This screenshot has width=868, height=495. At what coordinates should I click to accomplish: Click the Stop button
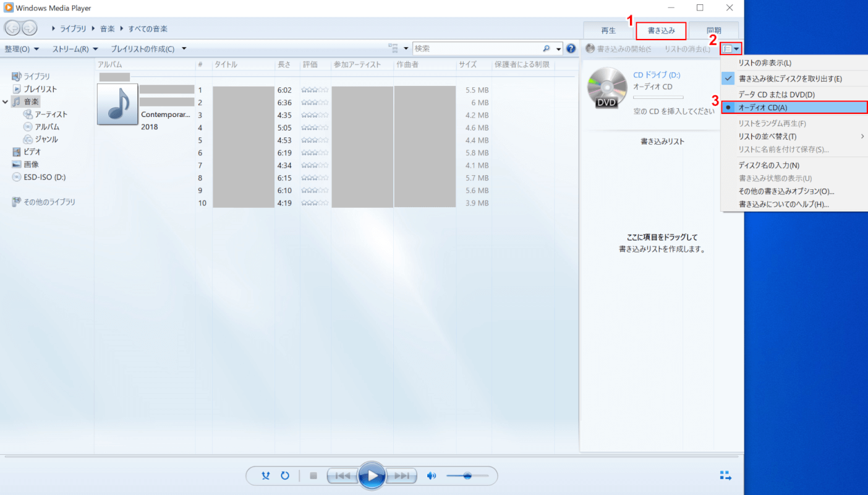pyautogui.click(x=313, y=476)
